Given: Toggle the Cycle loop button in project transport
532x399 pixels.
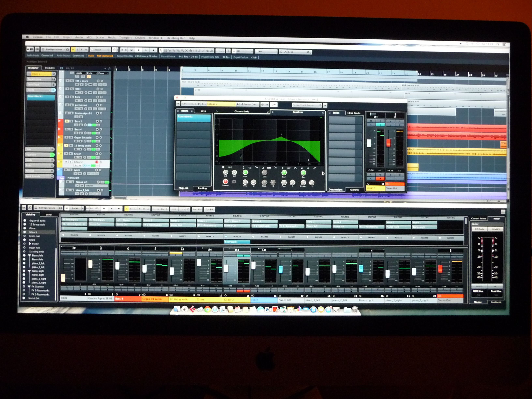Looking at the screenshot, I should 131,50.
